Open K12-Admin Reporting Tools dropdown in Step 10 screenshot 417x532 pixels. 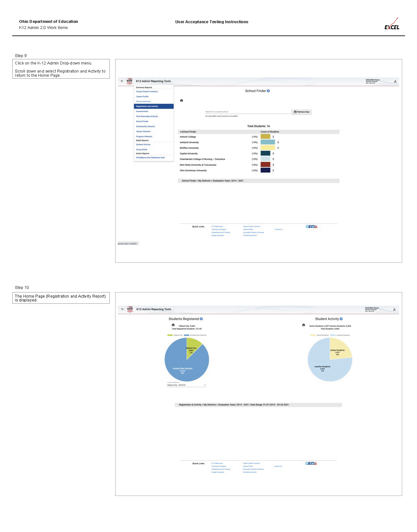[x=155, y=309]
